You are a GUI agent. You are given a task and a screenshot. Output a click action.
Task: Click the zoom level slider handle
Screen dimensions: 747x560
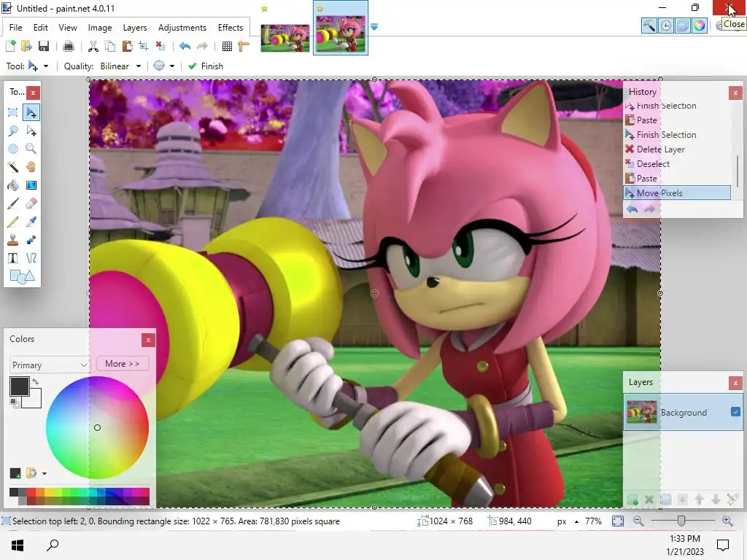(681, 521)
